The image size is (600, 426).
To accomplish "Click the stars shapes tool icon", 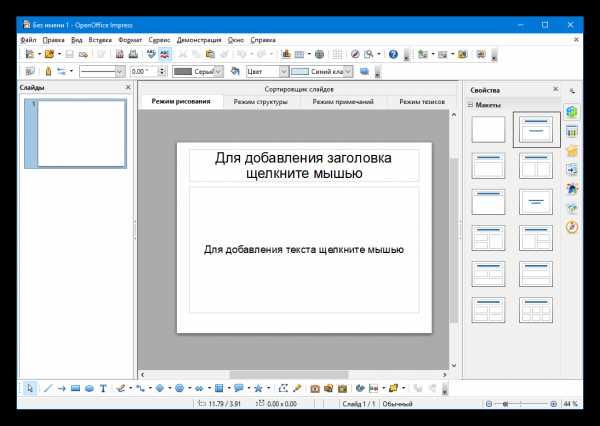I will (258, 388).
